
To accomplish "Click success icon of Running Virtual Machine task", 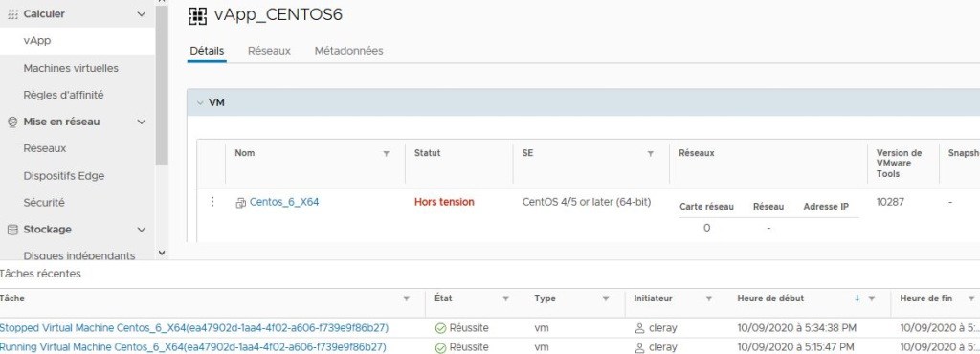I will 440,348.
